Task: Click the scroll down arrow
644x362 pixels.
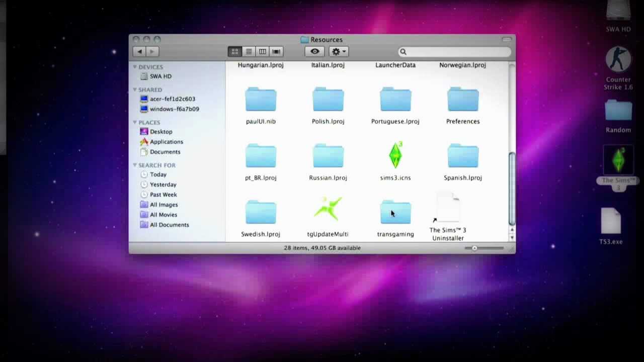Action: [x=512, y=238]
